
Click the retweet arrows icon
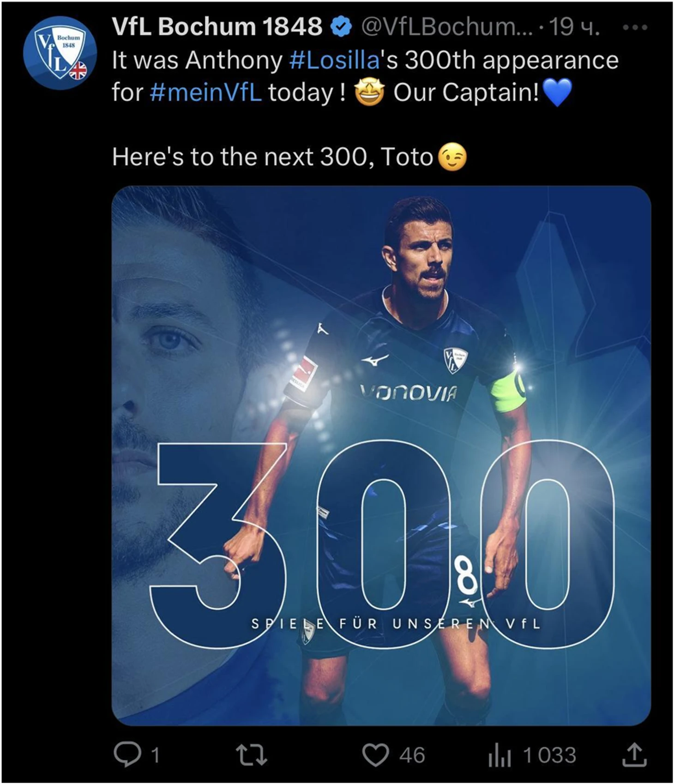coord(252,755)
